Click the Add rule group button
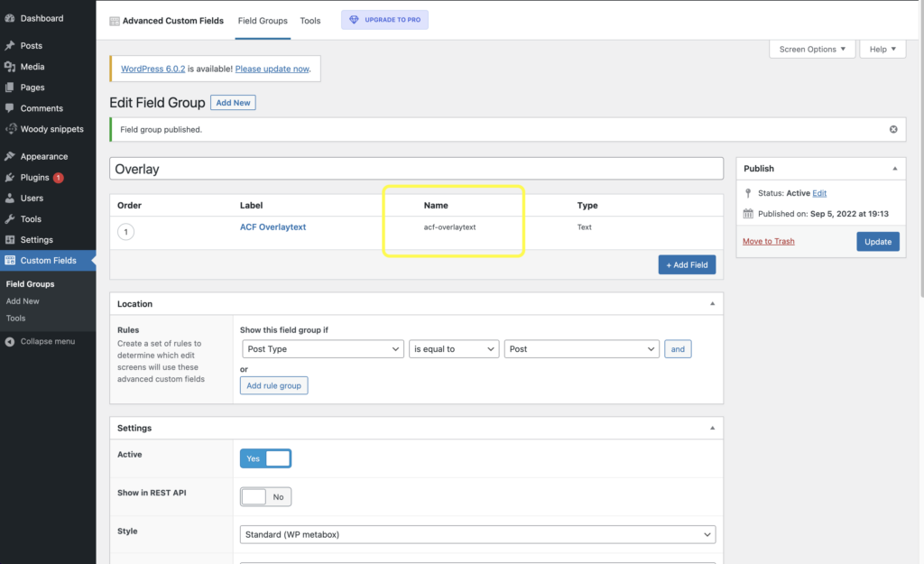Image resolution: width=924 pixels, height=564 pixels. 274,385
